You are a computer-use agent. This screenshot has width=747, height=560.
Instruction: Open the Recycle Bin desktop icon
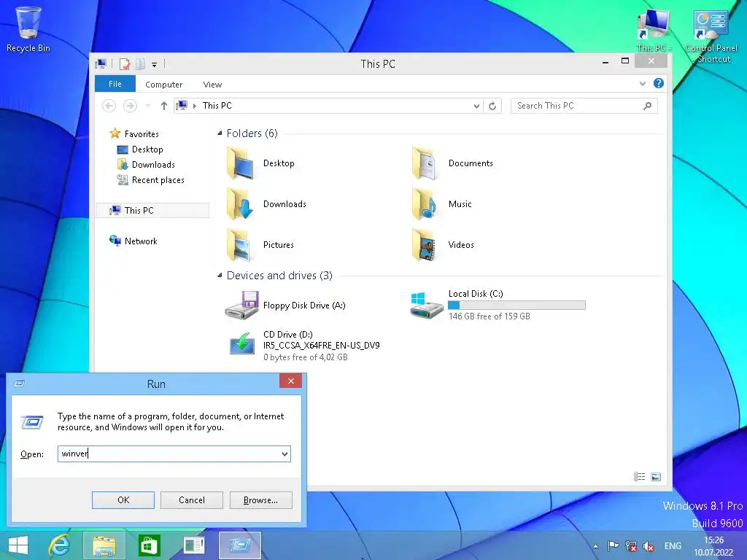point(28,28)
